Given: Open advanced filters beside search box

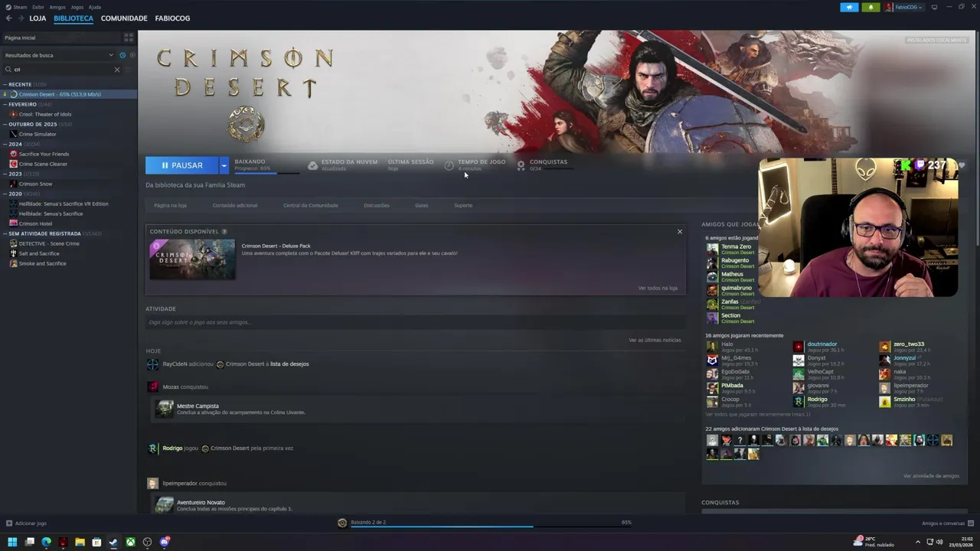Looking at the screenshot, I should [130, 70].
